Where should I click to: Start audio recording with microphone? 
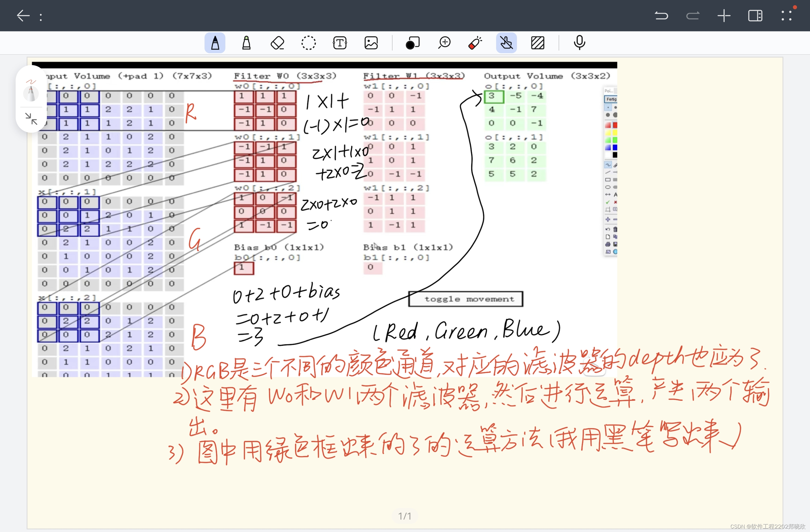[579, 43]
